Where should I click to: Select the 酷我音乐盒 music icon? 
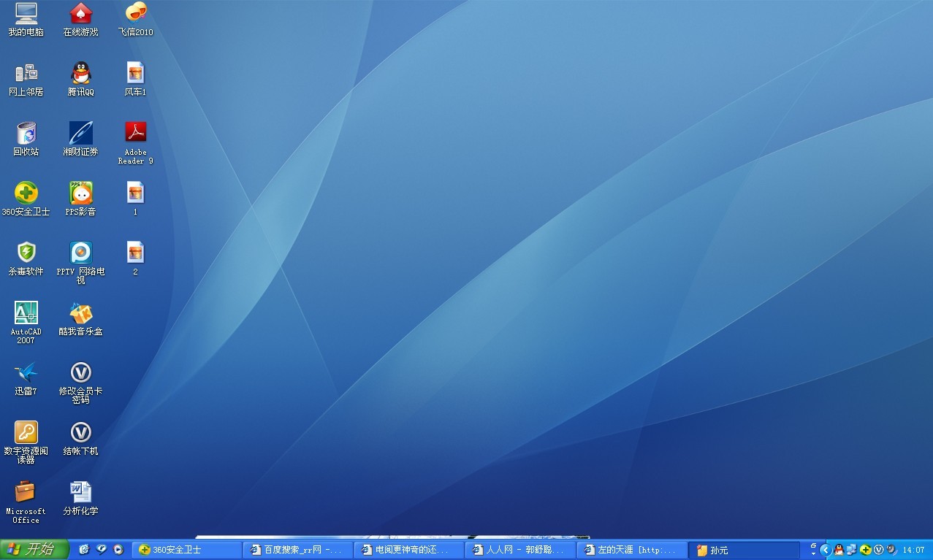tap(80, 313)
